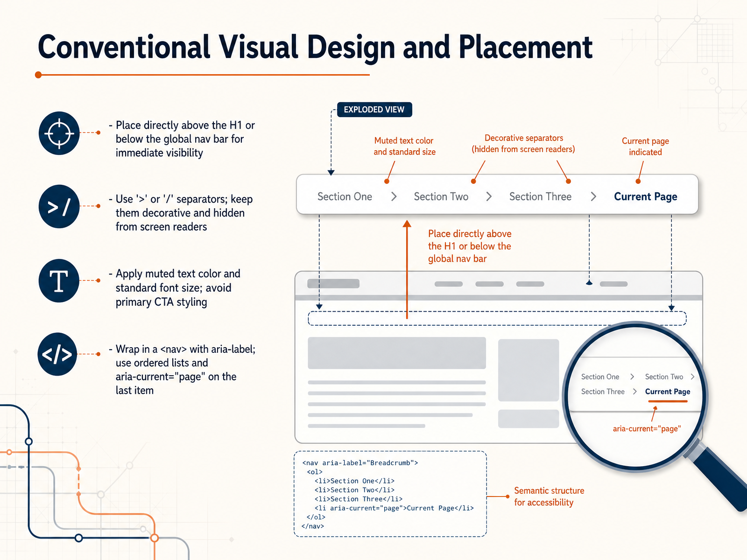Viewport: 747px width, 560px height.
Task: Click chevron separator after large 'Section Two'
Action: point(489,196)
